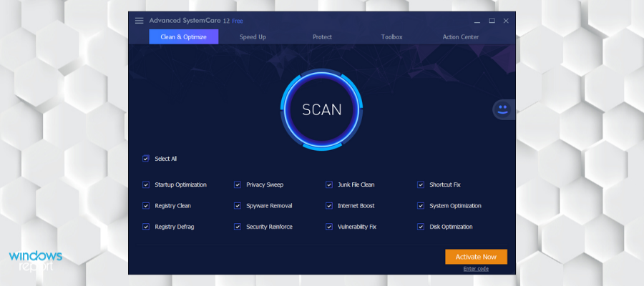Toggle Disk Optimization checkbox
Viewport: 644px width, 286px height.
(421, 227)
